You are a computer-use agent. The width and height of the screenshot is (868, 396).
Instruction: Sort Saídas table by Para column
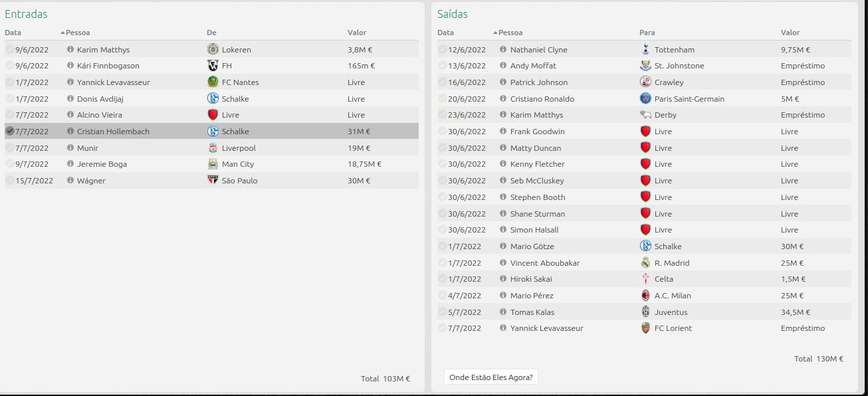coord(647,33)
